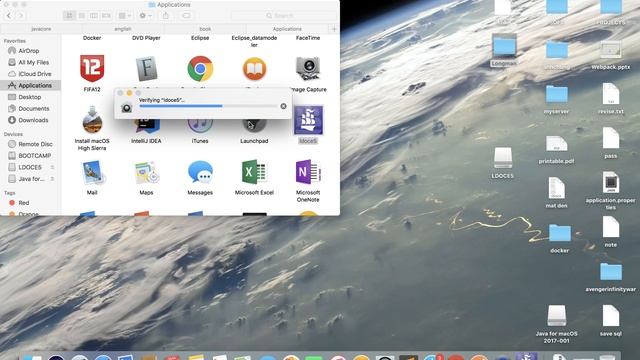The image size is (640, 360).
Task: Switch to the book tab
Action: click(205, 29)
